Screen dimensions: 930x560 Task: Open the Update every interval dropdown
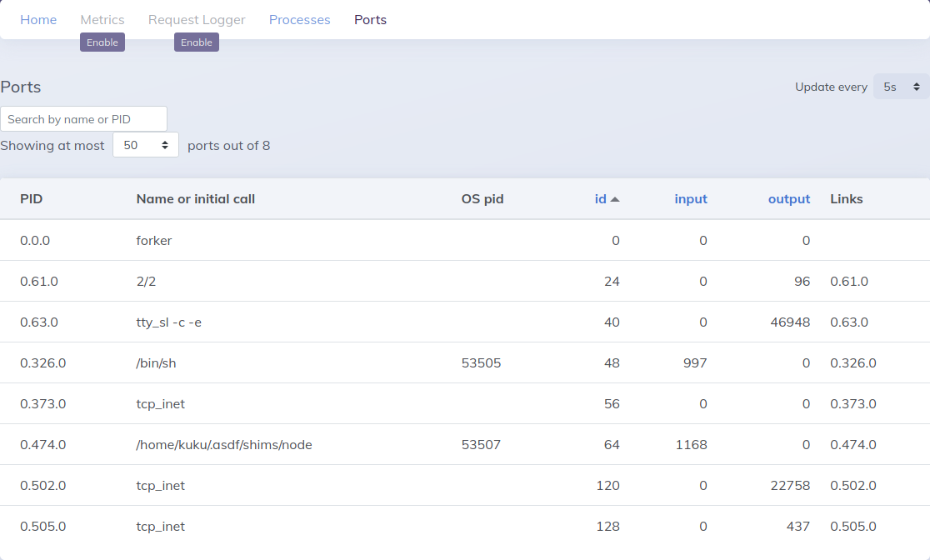(x=900, y=86)
